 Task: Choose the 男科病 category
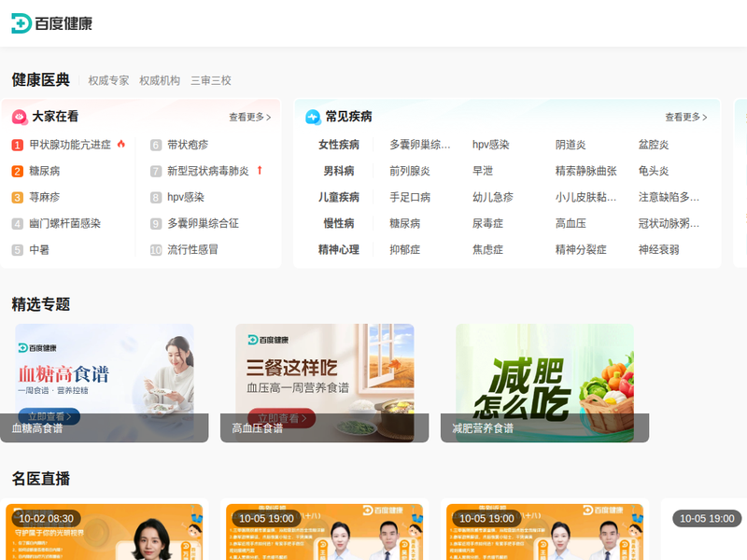pos(339,171)
